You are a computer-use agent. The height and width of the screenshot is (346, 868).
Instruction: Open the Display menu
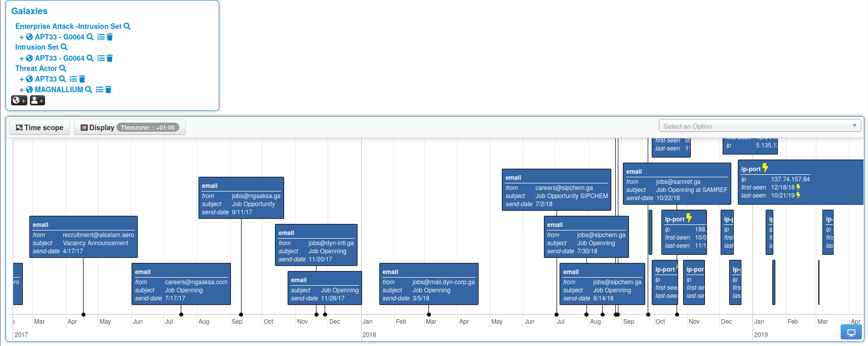97,128
